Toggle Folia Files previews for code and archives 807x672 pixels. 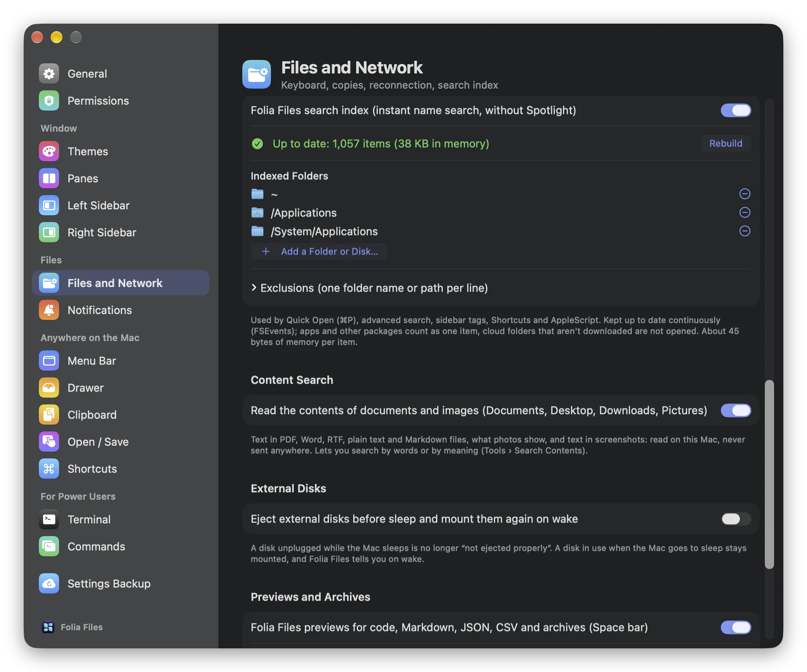(736, 628)
